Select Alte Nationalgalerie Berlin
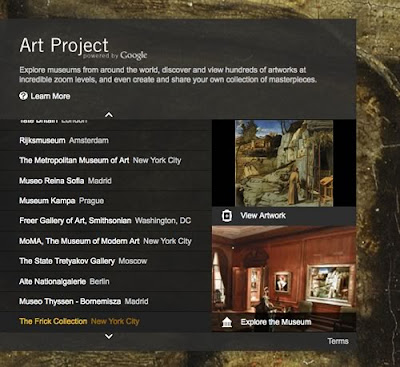 [x=105, y=281]
